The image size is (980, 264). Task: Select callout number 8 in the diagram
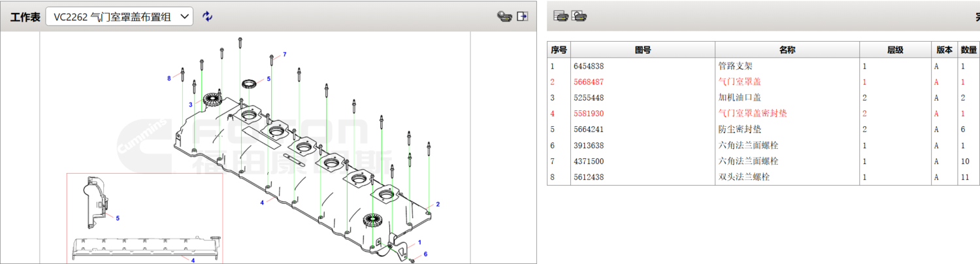tap(169, 78)
